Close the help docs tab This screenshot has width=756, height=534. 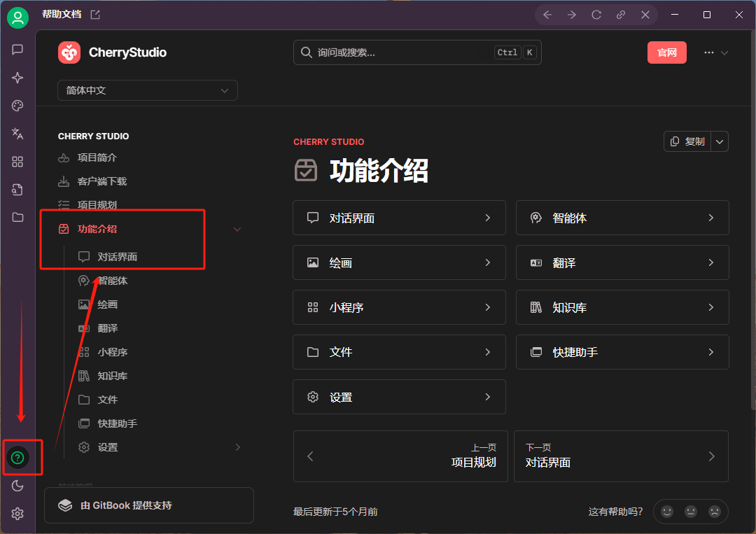pos(645,15)
